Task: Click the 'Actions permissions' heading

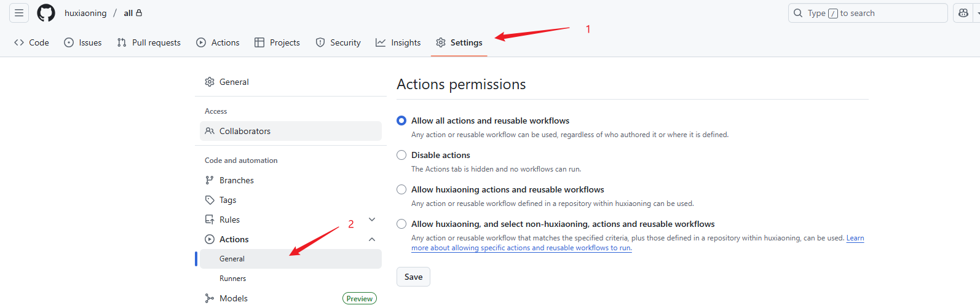Action: [x=461, y=84]
